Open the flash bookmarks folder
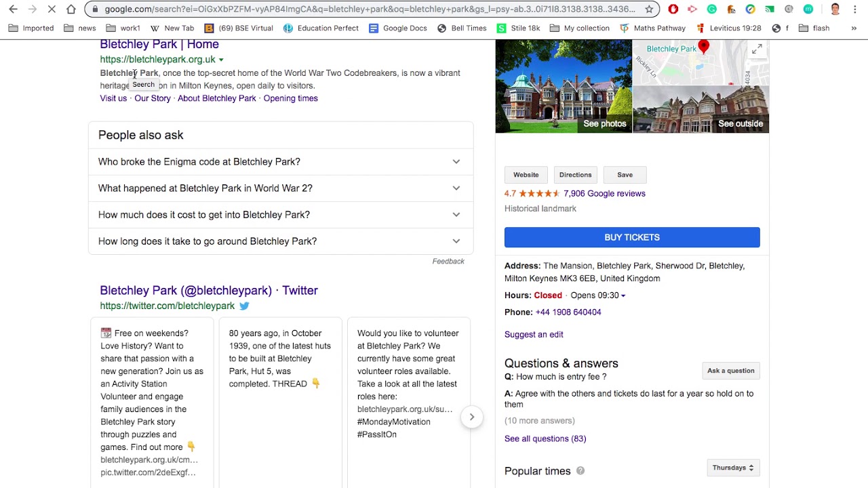Image resolution: width=868 pixels, height=488 pixels. [814, 28]
